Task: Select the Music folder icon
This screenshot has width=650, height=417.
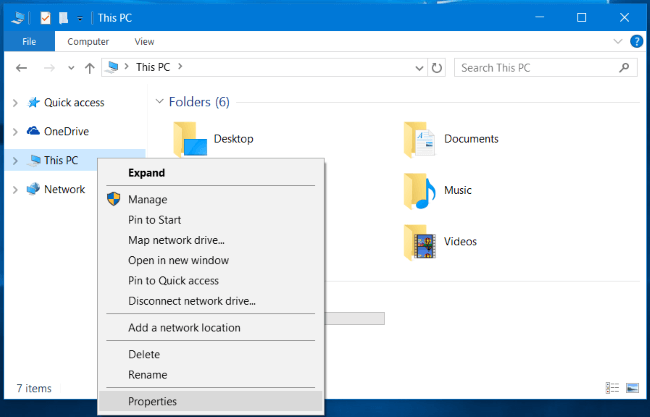Action: pos(420,191)
